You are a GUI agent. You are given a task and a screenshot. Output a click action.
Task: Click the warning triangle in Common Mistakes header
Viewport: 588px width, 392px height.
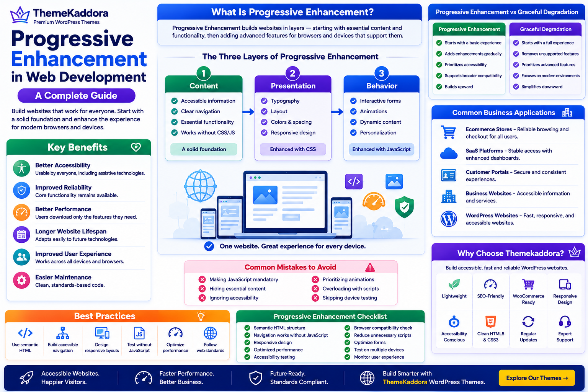point(370,267)
